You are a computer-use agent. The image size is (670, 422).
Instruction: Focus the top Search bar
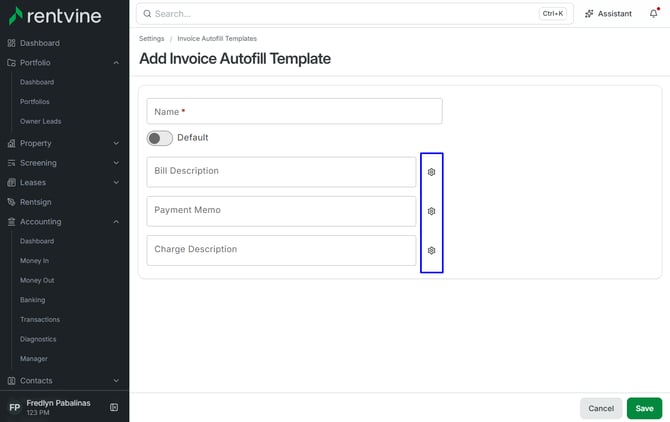355,14
